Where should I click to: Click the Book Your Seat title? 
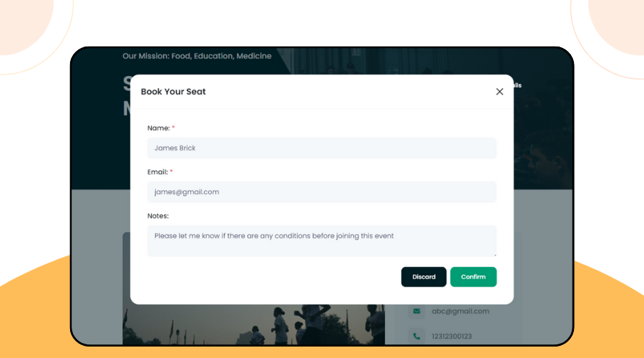173,92
